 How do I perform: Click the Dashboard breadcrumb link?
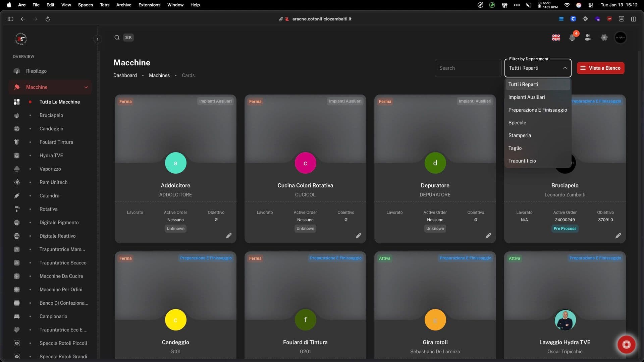125,75
